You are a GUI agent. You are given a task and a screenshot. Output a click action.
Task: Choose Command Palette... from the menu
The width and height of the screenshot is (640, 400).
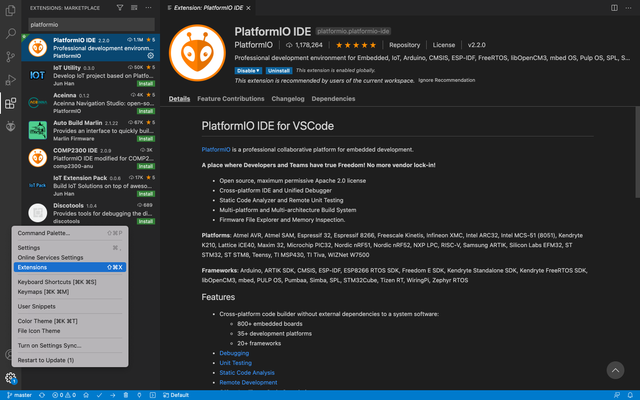(x=70, y=233)
